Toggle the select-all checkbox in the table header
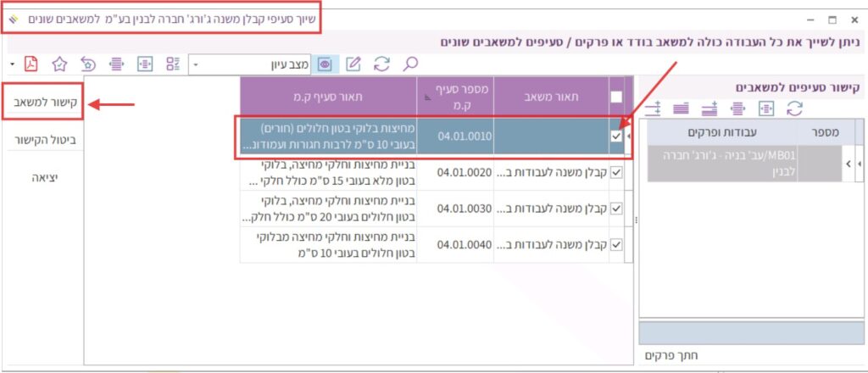The image size is (868, 373). tap(616, 97)
